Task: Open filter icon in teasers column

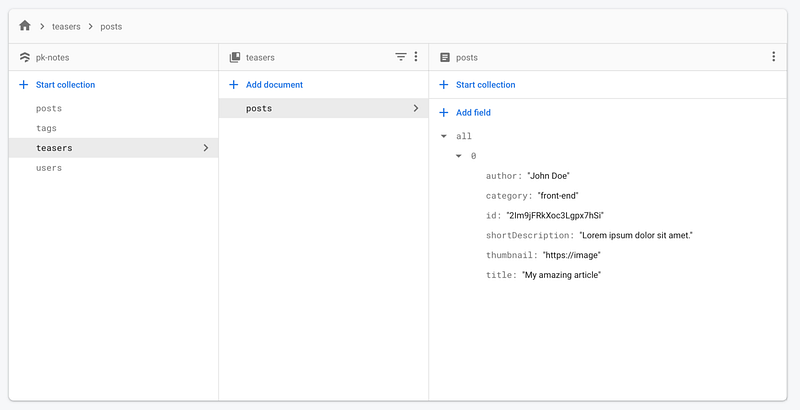Action: click(x=401, y=57)
